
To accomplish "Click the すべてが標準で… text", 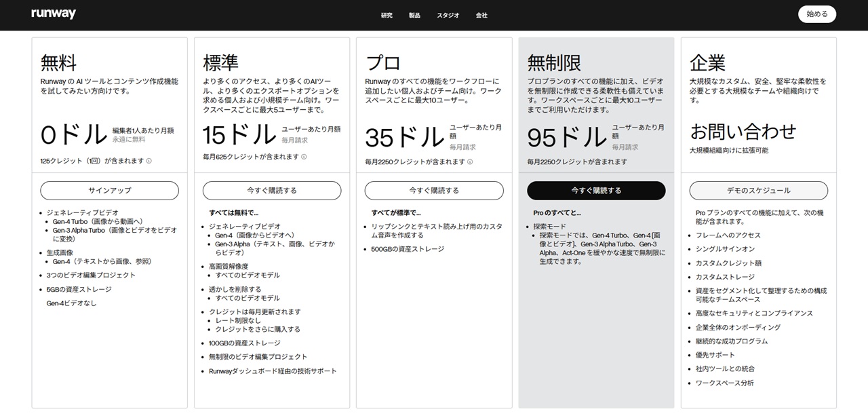I will pos(396,212).
